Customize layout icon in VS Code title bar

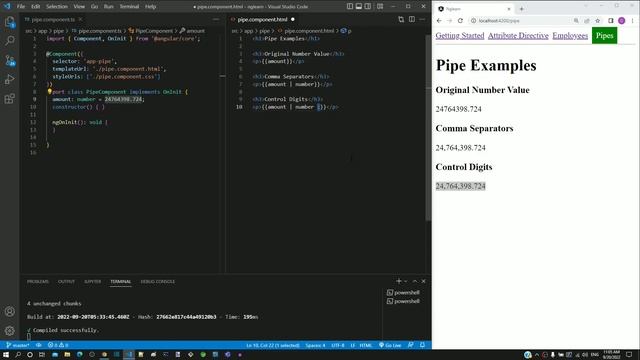(380, 6)
